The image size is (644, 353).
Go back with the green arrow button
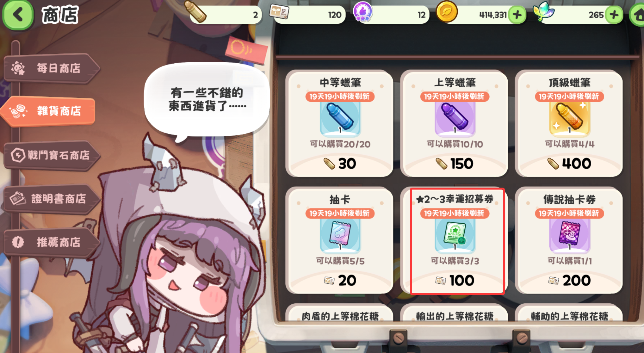click(x=18, y=15)
